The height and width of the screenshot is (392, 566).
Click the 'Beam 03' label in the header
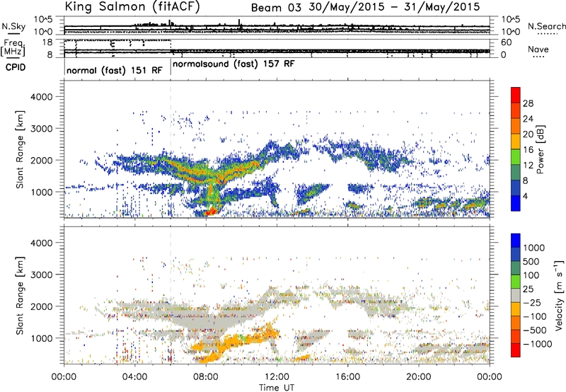276,8
